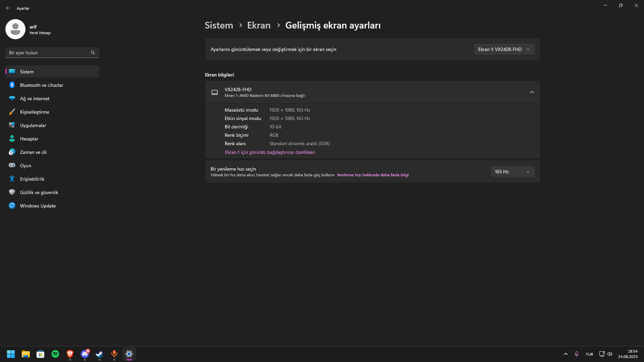Open Steam from the taskbar
This screenshot has height=362, width=644.
pos(100,354)
